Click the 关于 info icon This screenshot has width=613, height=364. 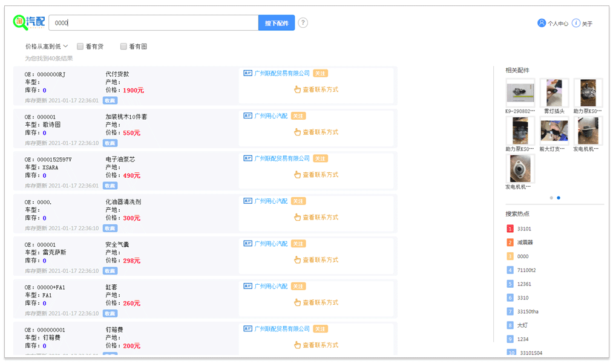click(576, 23)
